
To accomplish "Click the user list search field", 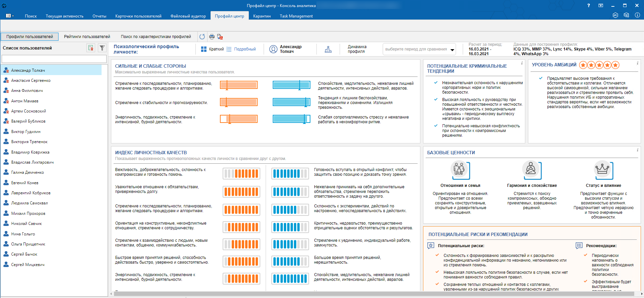I will (54, 59).
